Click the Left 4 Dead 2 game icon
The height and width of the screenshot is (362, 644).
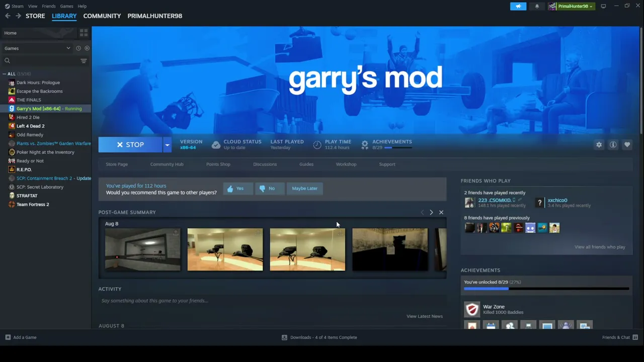click(12, 126)
